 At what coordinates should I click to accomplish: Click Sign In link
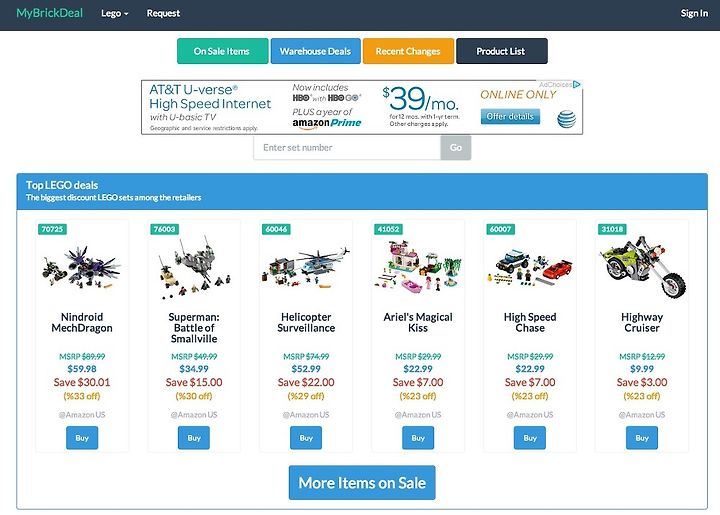tap(694, 13)
